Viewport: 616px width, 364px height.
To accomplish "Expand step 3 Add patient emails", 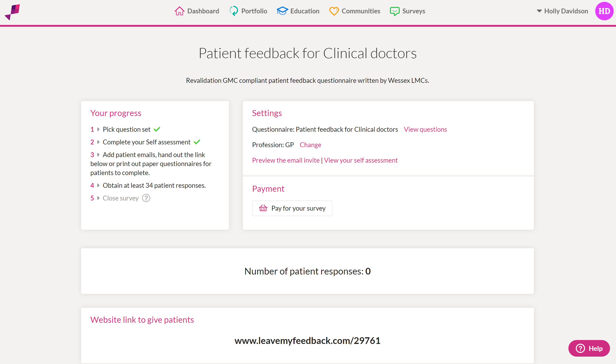I will click(98, 155).
